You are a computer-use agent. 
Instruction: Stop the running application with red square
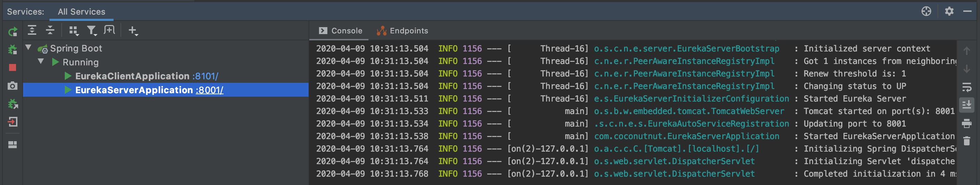pyautogui.click(x=13, y=67)
